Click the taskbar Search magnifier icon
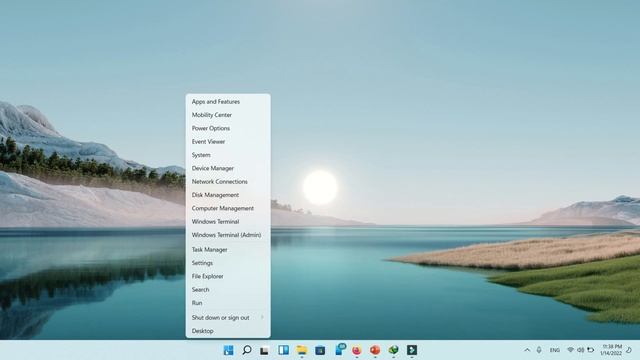 [x=247, y=350]
